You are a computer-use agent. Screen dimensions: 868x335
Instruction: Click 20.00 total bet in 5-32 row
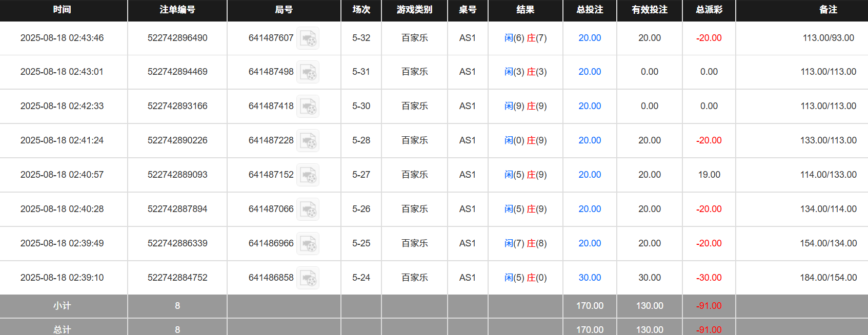point(590,38)
